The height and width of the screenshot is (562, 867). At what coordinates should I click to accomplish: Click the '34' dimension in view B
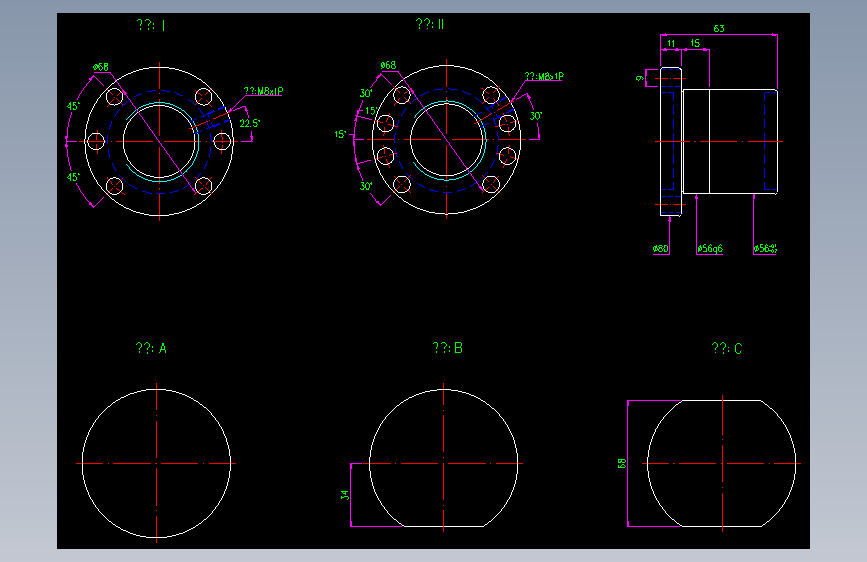point(345,495)
